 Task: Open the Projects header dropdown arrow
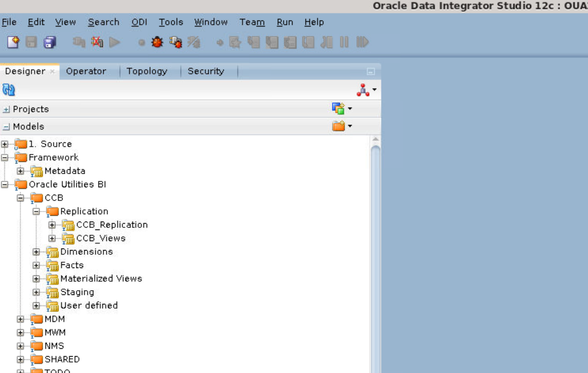(350, 109)
